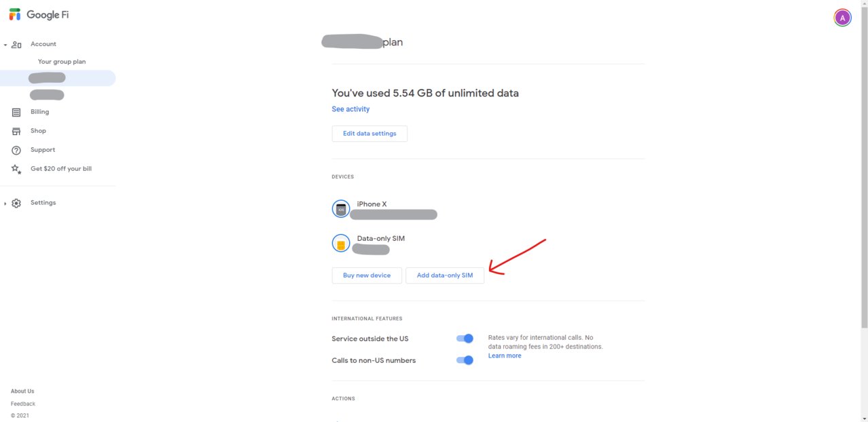Open Get $20 off your bill
868x422 pixels.
61,169
